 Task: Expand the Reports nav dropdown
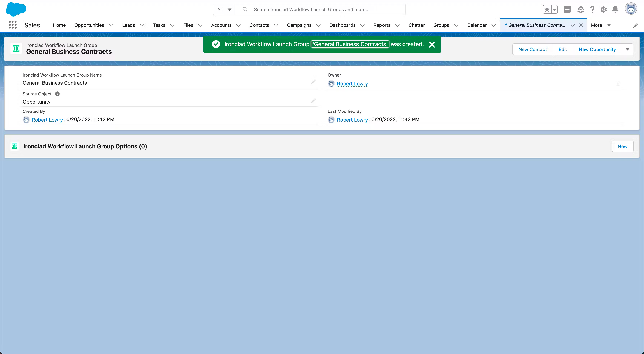pyautogui.click(x=397, y=25)
